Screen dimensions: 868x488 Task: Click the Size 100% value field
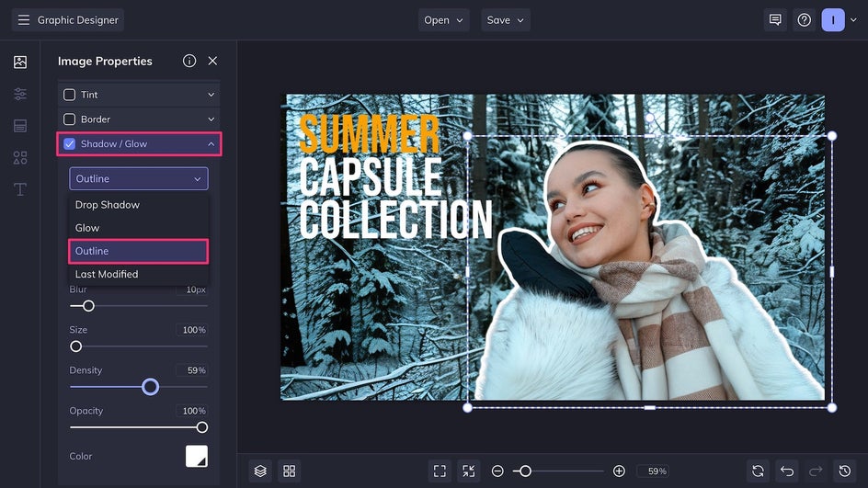click(193, 330)
